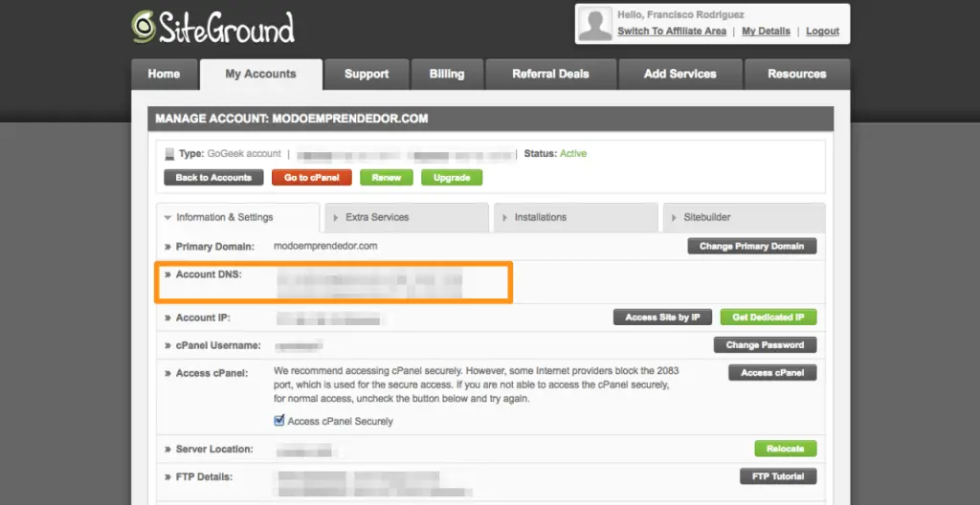Click the server icon beside Type
Viewport: 980px width, 505px height.
coord(169,154)
